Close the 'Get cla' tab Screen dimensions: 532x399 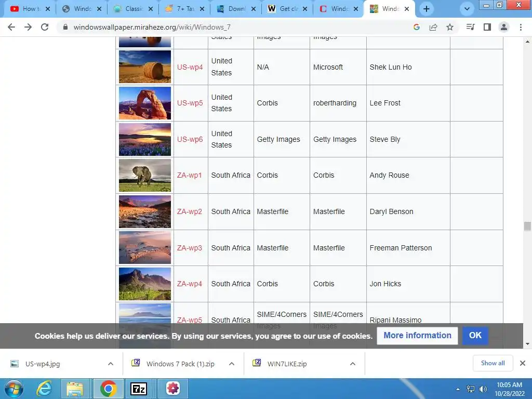click(x=304, y=9)
